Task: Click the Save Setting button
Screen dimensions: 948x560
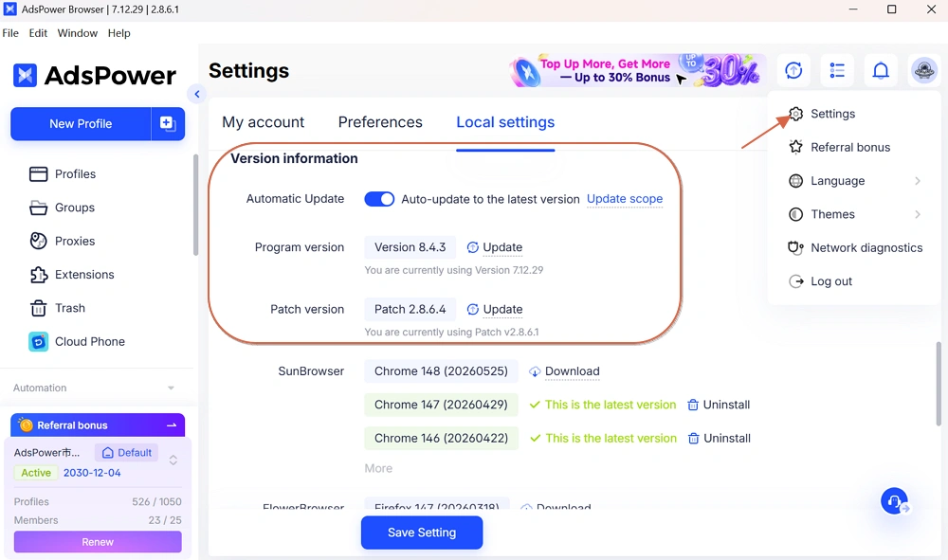Action: point(422,533)
